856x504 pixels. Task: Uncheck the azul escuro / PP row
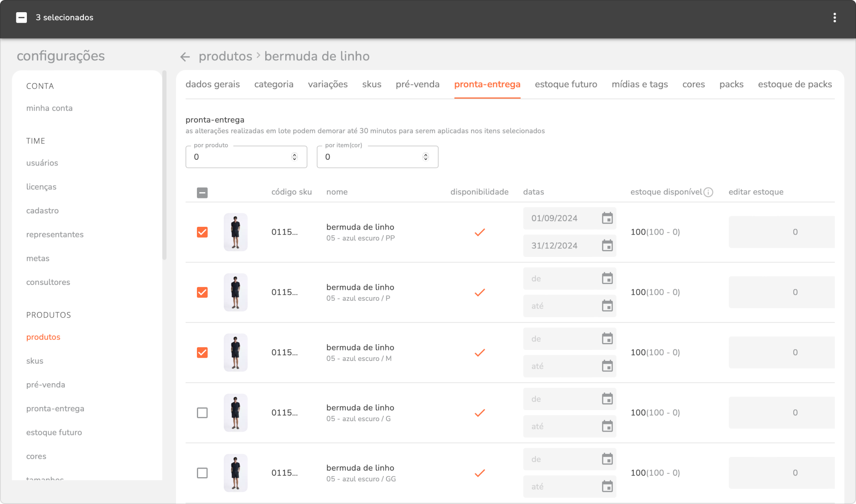202,232
